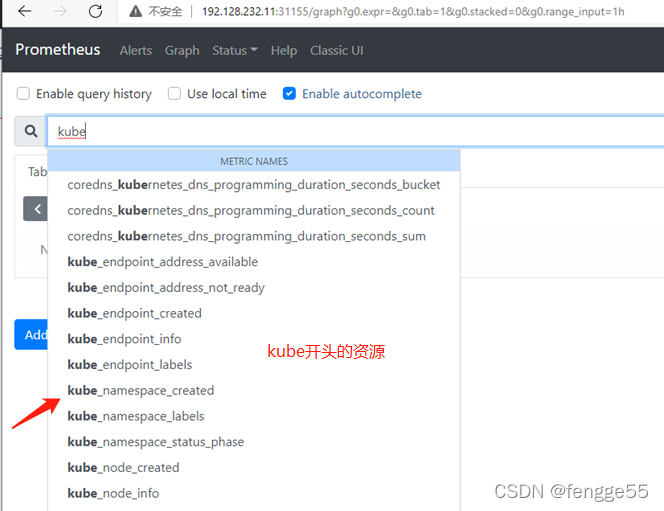This screenshot has height=511, width=664.
Task: Open the Alerts page
Action: click(x=136, y=50)
